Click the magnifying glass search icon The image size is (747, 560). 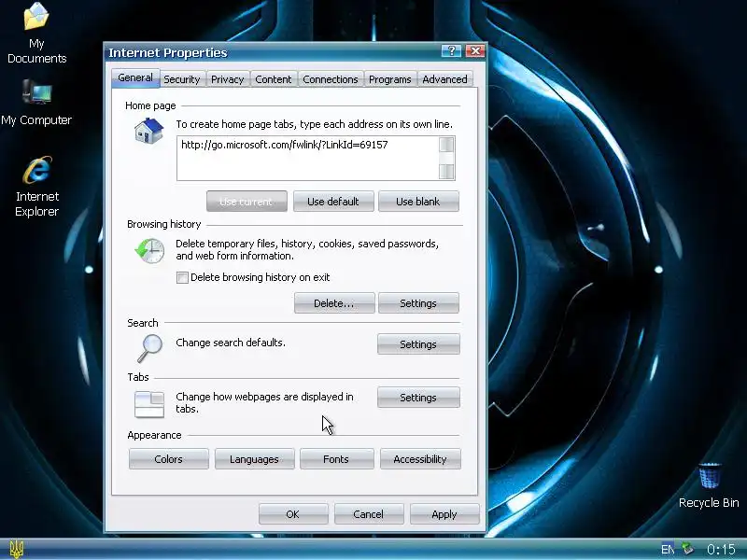(150, 348)
